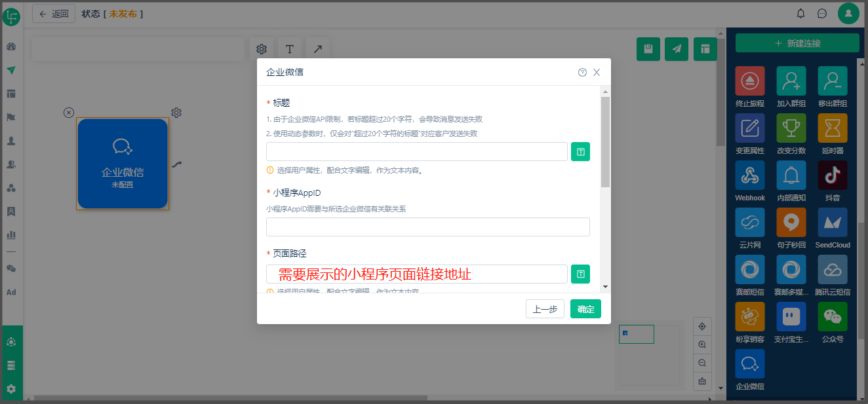868x404 pixels.
Task: Add the 移出群组 connector
Action: point(833,81)
